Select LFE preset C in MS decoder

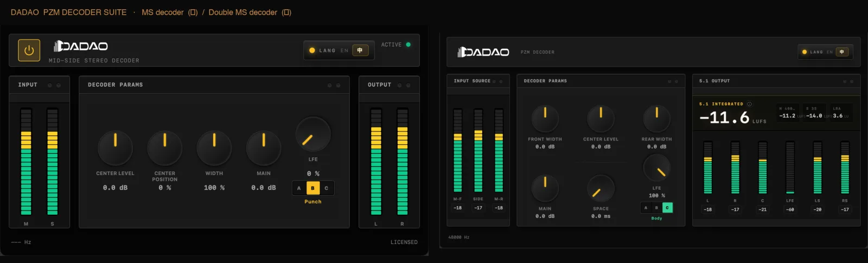(327, 188)
